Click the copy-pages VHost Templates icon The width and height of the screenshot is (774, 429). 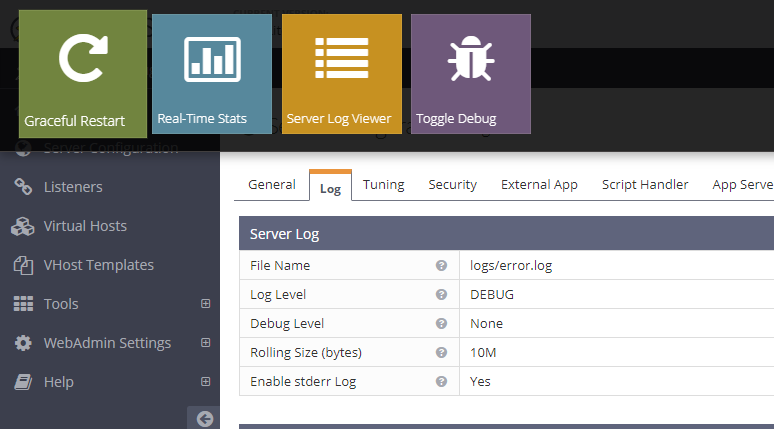coord(23,265)
